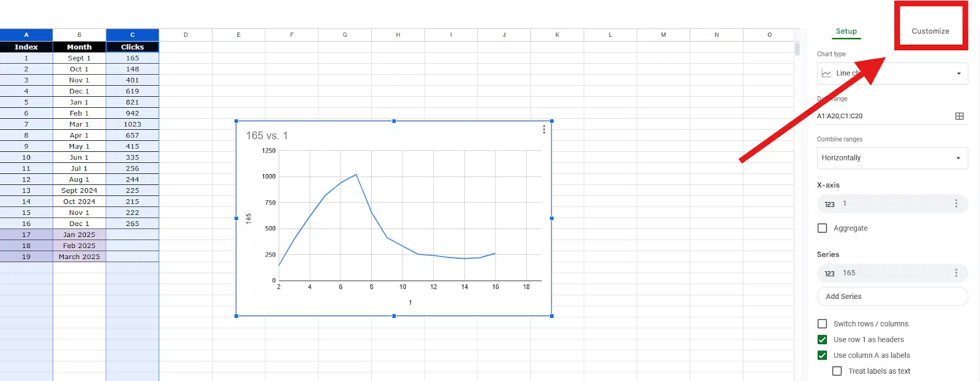980x381 pixels.
Task: Click the cell containing Mar 1
Action: pos(80,124)
